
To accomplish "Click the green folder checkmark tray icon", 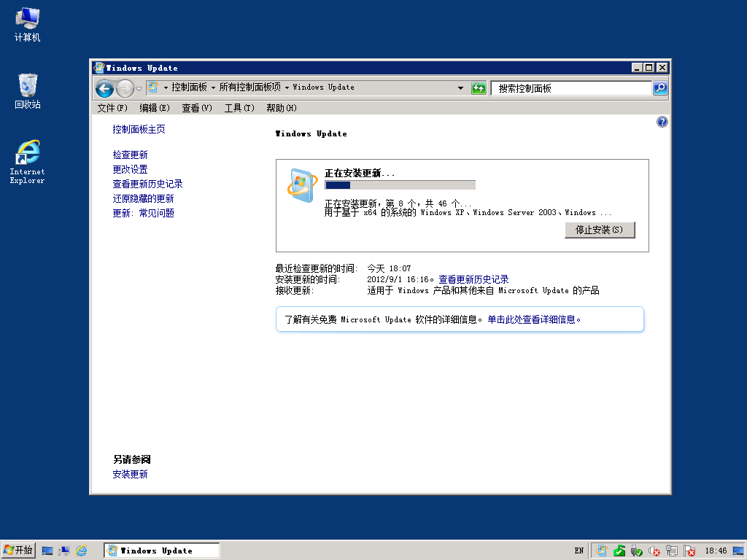I will (x=619, y=551).
